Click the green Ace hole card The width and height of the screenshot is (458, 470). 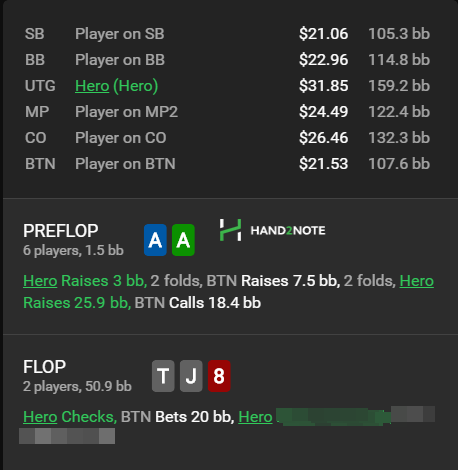(183, 240)
